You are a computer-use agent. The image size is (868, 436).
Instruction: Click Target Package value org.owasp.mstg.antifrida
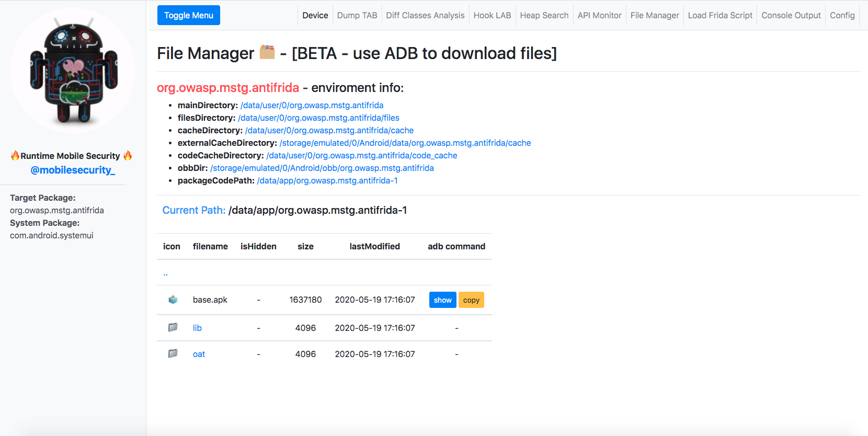click(x=57, y=210)
